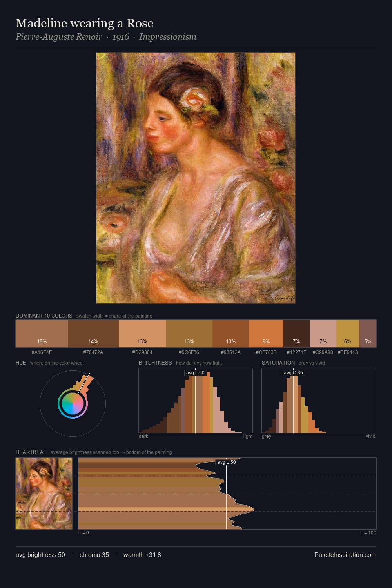Pick the #42271F darkest brown swatch
The image size is (392, 588).
[297, 334]
